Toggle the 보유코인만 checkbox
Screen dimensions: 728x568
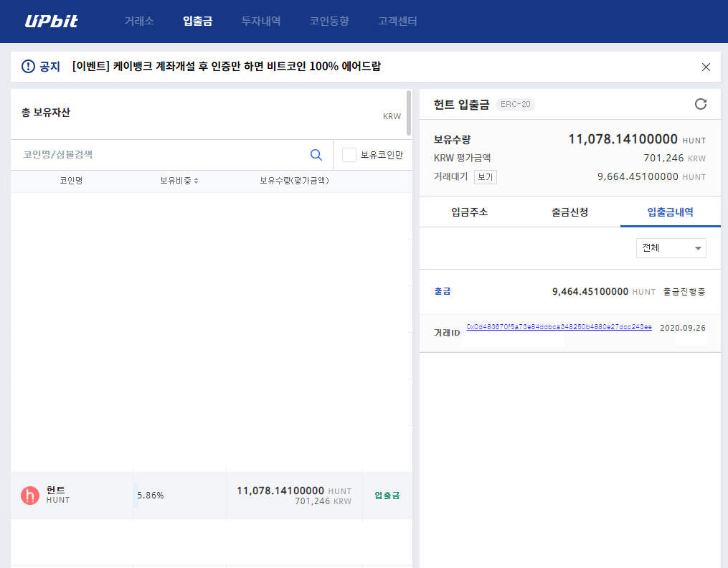(x=349, y=154)
